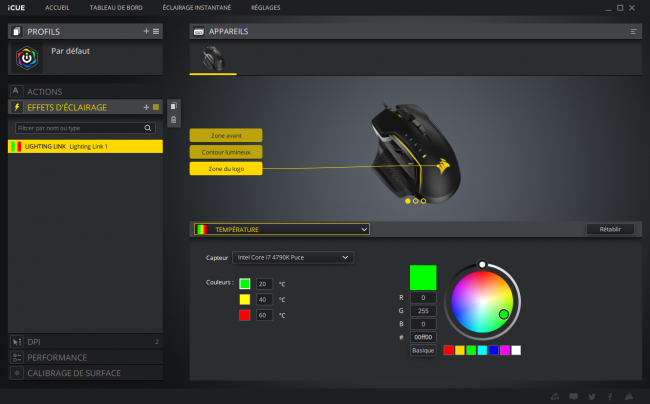Click the copy effect icon
The image size is (650, 404).
[x=174, y=106]
